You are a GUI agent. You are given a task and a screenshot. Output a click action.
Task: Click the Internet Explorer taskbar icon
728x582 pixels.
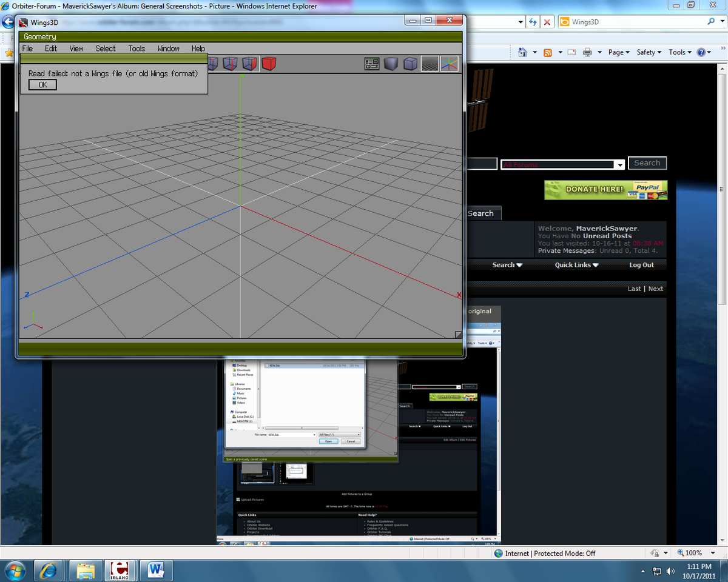(x=49, y=570)
